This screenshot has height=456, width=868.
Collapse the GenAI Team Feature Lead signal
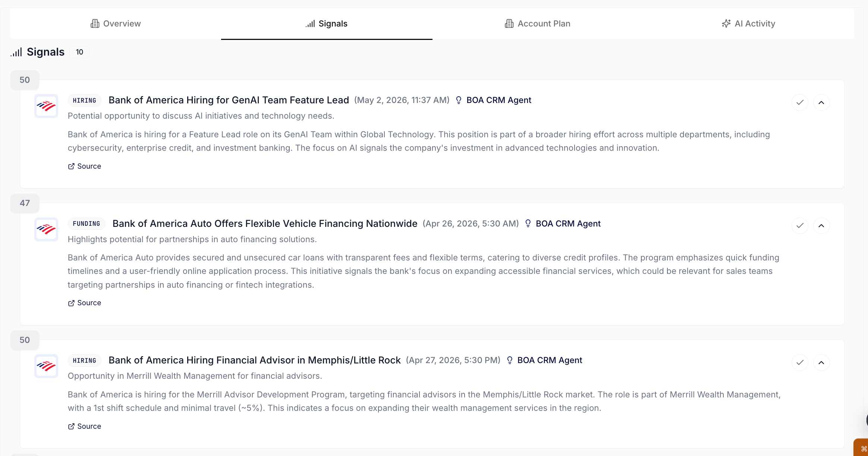click(x=821, y=102)
